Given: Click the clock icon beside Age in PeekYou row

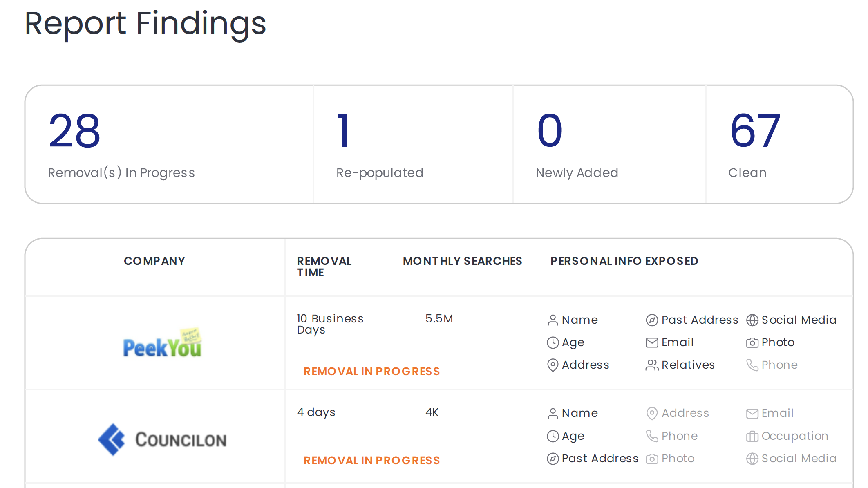Looking at the screenshot, I should 553,342.
